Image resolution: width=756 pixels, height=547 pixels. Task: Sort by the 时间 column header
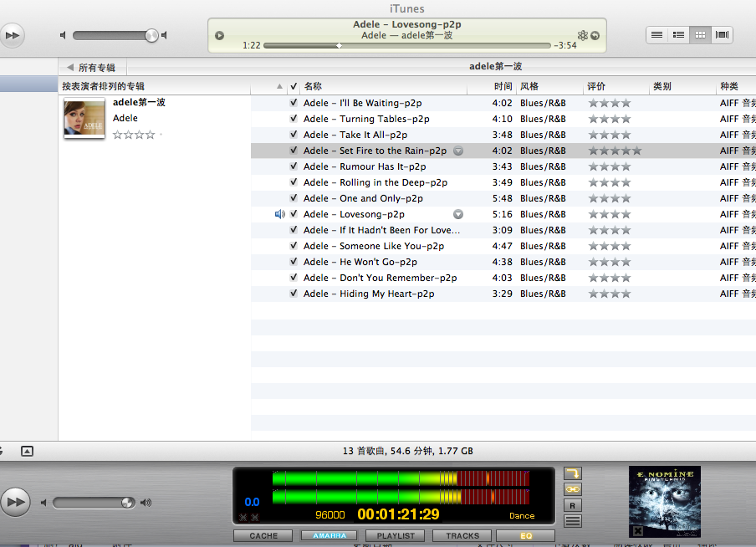coord(492,86)
